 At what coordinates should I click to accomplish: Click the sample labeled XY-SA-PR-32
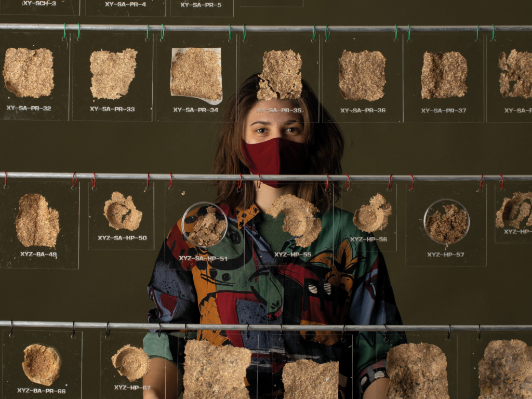29,73
